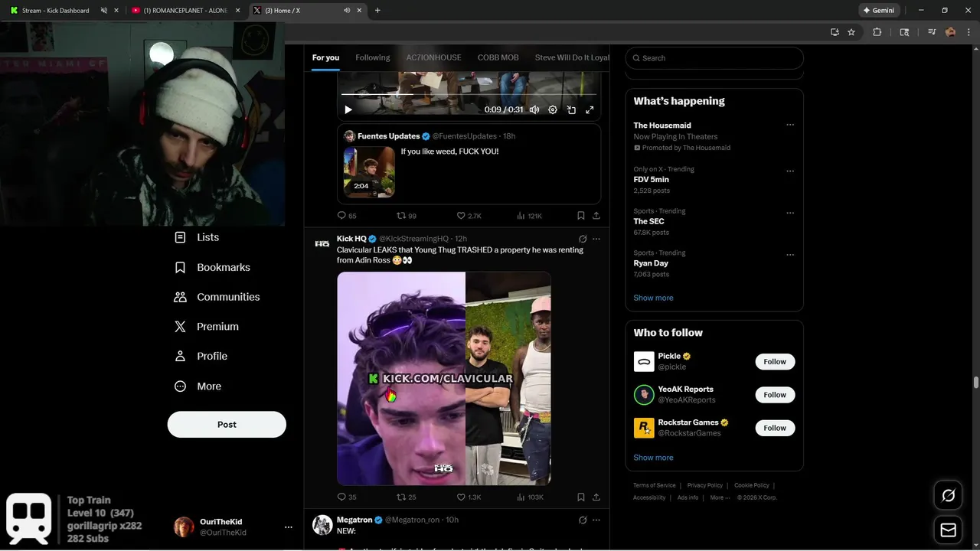Open Kick HQ profile avatar

(322, 243)
